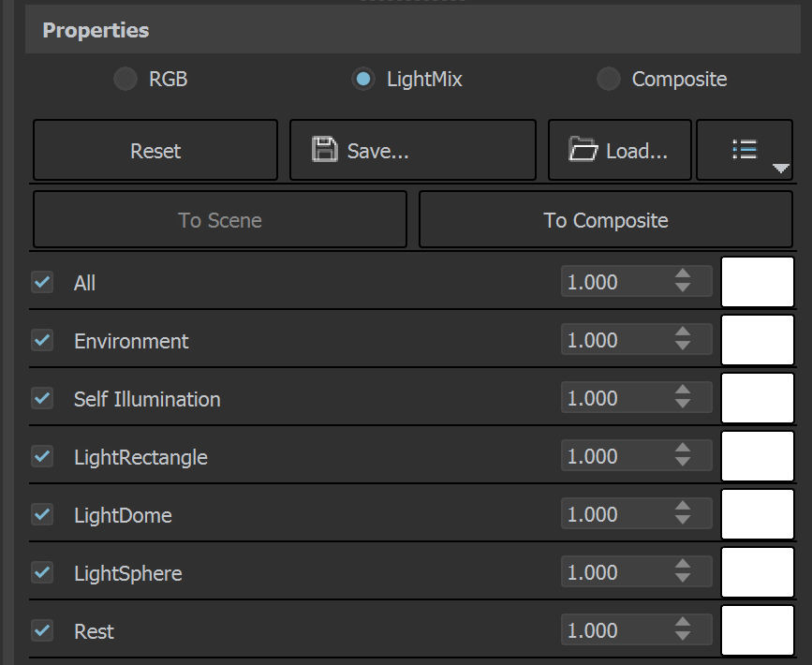This screenshot has width=812, height=665.
Task: Open the list options menu icon
Action: click(745, 150)
